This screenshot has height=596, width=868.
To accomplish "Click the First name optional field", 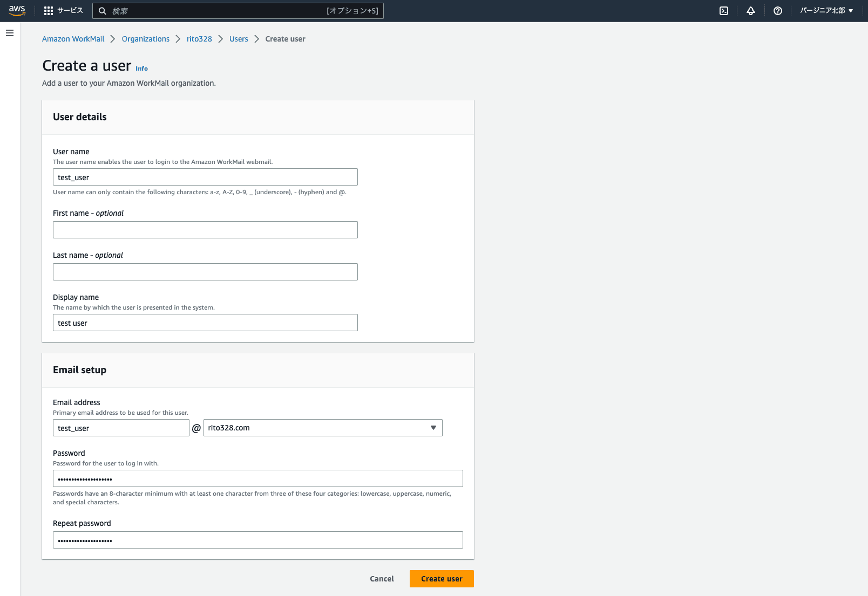I will pos(205,230).
